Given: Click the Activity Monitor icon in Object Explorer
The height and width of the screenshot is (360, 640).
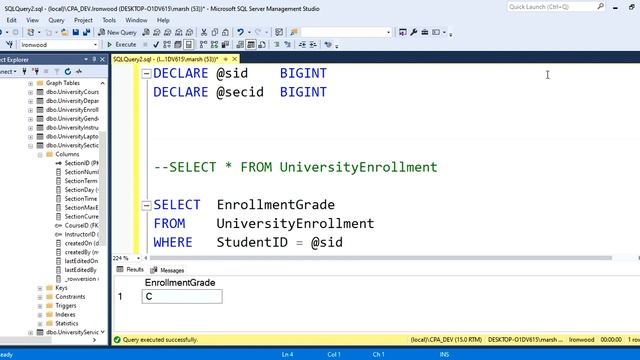Looking at the screenshot, I should [x=79, y=71].
